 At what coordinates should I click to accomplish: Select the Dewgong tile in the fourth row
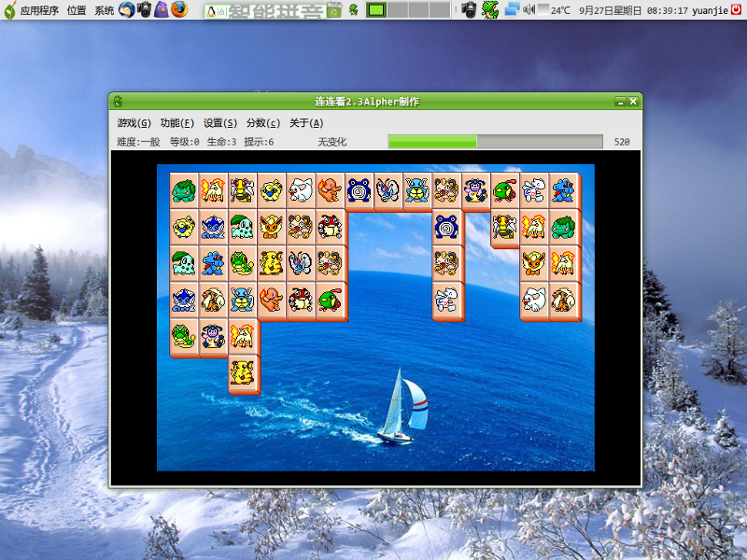click(533, 300)
